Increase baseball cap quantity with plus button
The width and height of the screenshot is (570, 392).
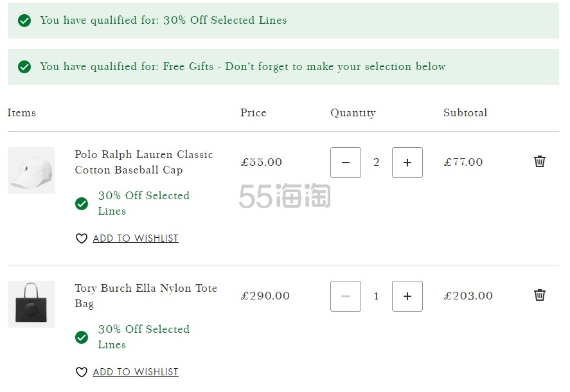pos(407,163)
